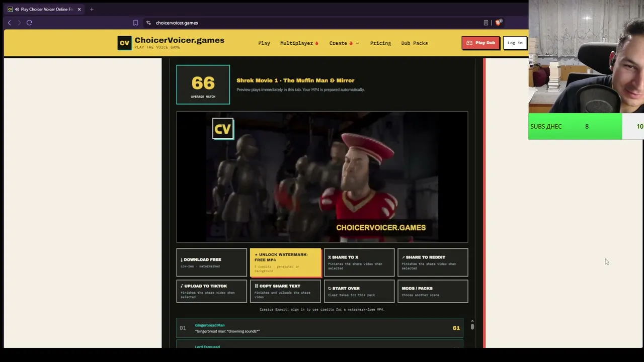The height and width of the screenshot is (362, 644).
Task: Click Copy Share Text button
Action: (286, 291)
